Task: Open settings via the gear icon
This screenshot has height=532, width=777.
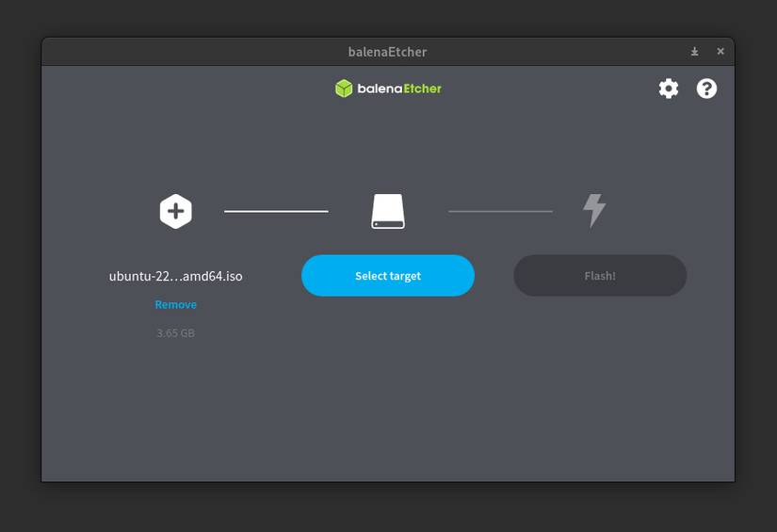Action: tap(668, 89)
